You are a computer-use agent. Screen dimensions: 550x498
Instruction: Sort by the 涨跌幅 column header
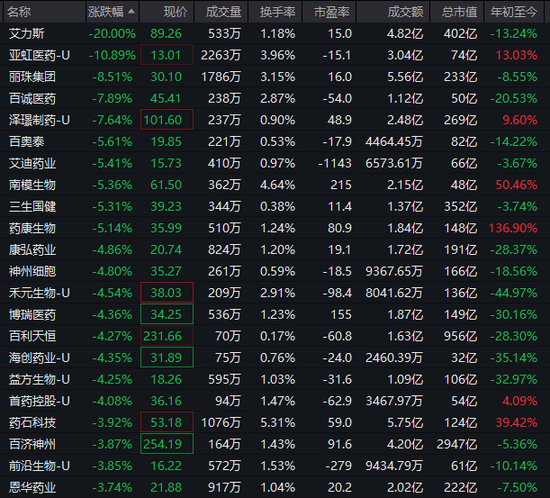coord(112,12)
